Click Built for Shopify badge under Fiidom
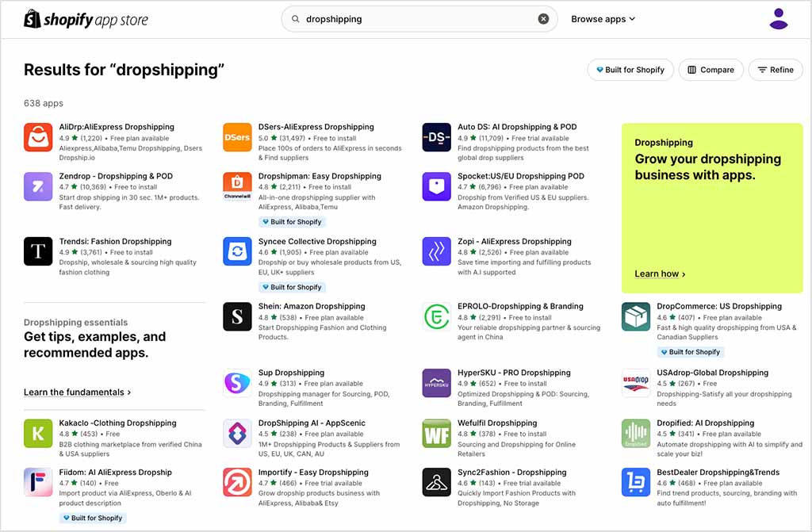This screenshot has height=532, width=812. pyautogui.click(x=93, y=518)
